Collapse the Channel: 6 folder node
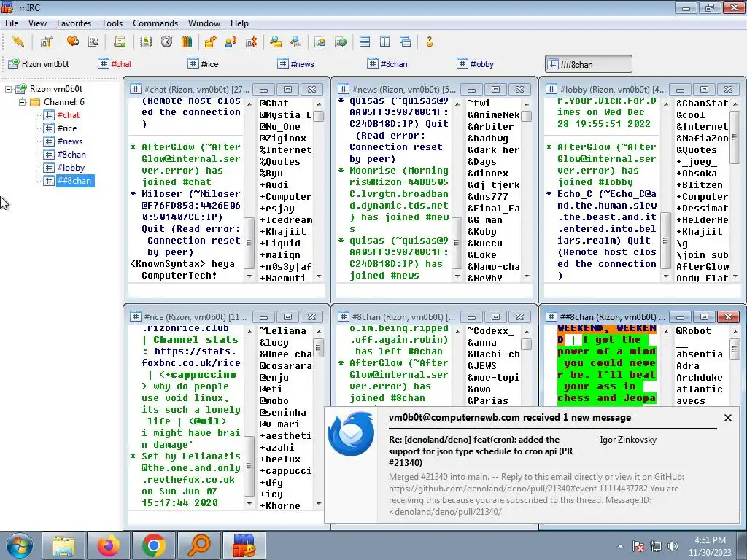Screen dimensions: 747x560 tap(22, 102)
